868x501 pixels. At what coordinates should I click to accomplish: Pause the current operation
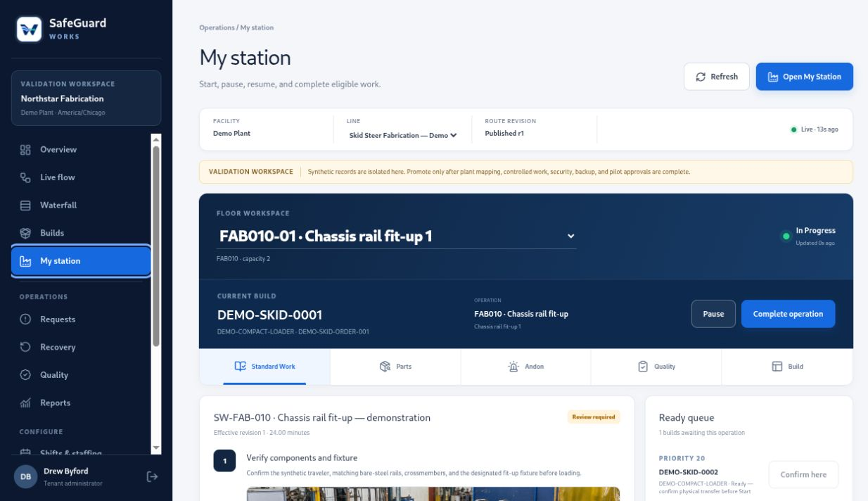713,314
